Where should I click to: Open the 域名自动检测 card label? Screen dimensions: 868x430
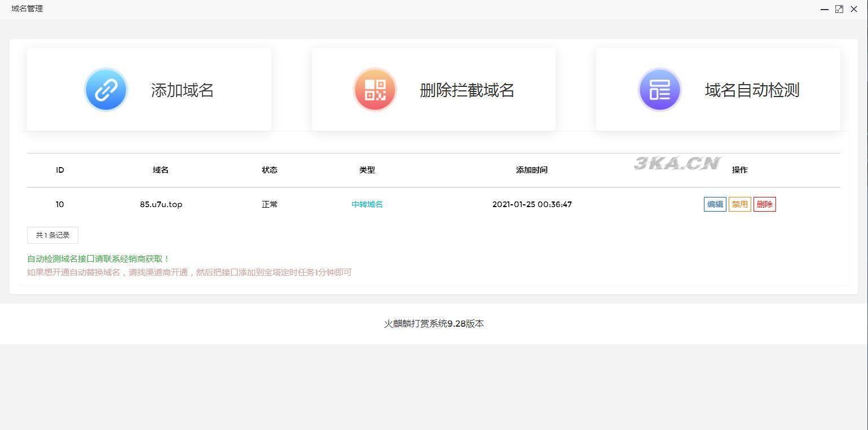pyautogui.click(x=752, y=90)
